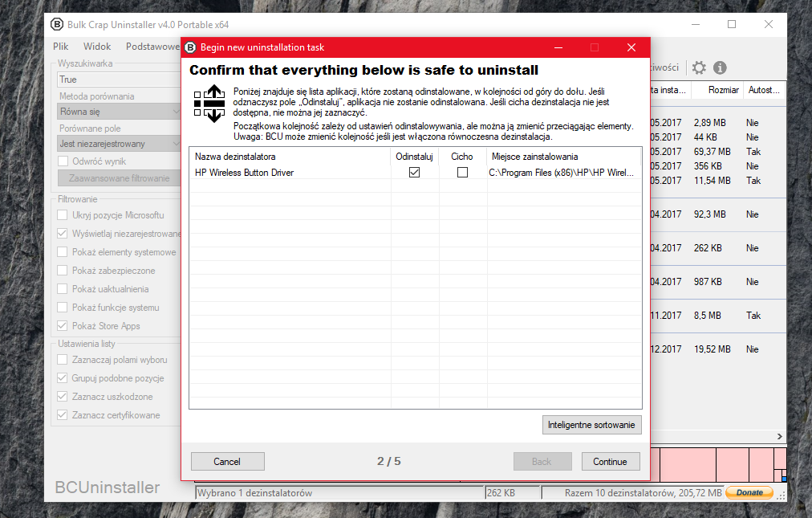This screenshot has height=518, width=812.
Task: Select the 2,89 MB row in main list
Action: coord(718,123)
